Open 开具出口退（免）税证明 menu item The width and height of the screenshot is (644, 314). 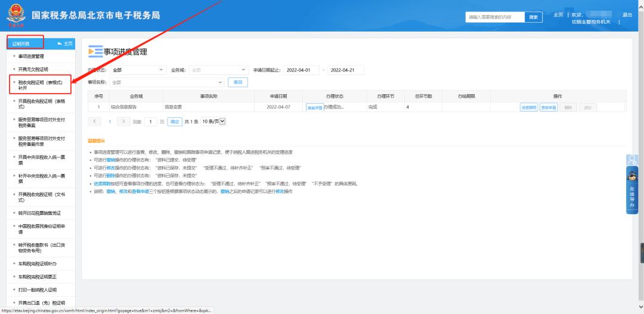(41, 303)
